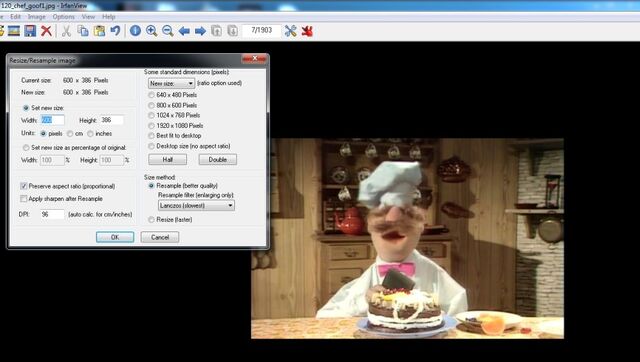Open the Edit menu
This screenshot has height=362, width=640.
16,17
